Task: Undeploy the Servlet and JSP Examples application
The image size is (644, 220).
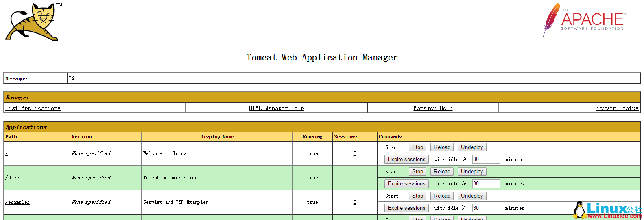Action: point(472,196)
